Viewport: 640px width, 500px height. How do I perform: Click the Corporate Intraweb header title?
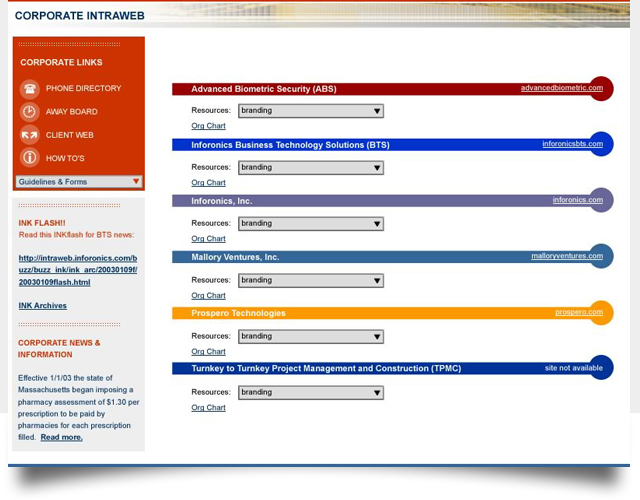pos(80,16)
